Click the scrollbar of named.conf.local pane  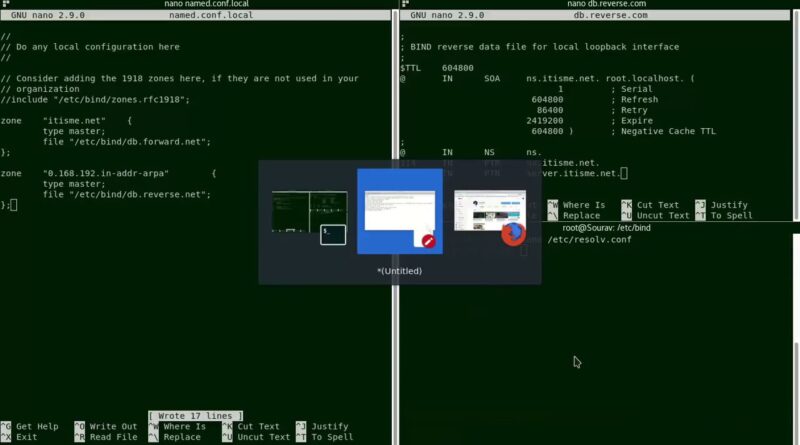pos(394,227)
